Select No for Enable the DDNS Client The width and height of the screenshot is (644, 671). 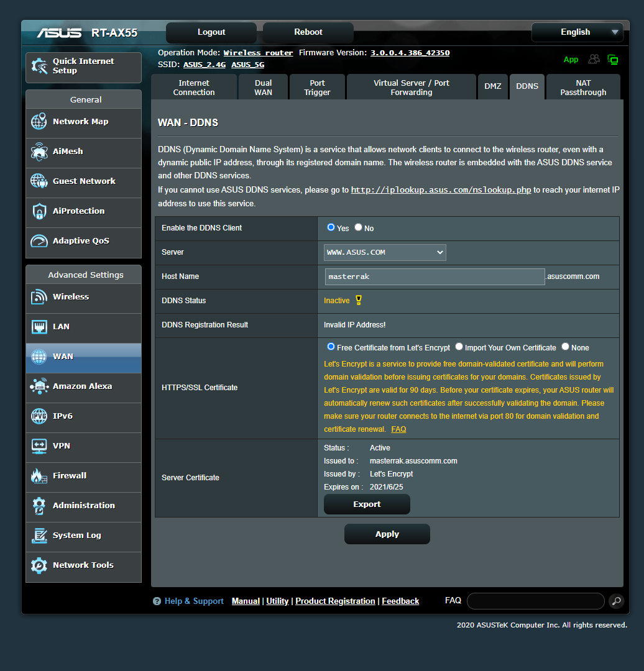[x=359, y=227]
